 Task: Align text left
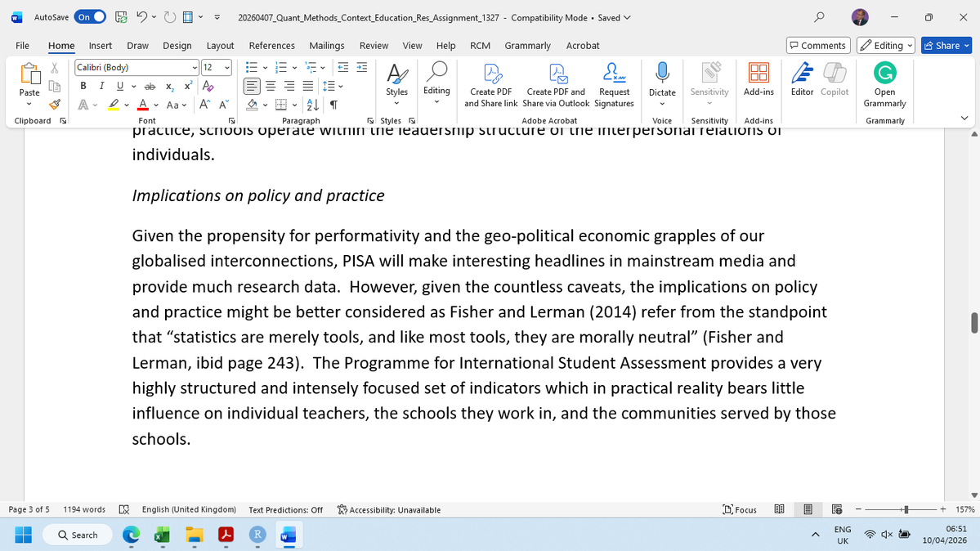pyautogui.click(x=251, y=87)
